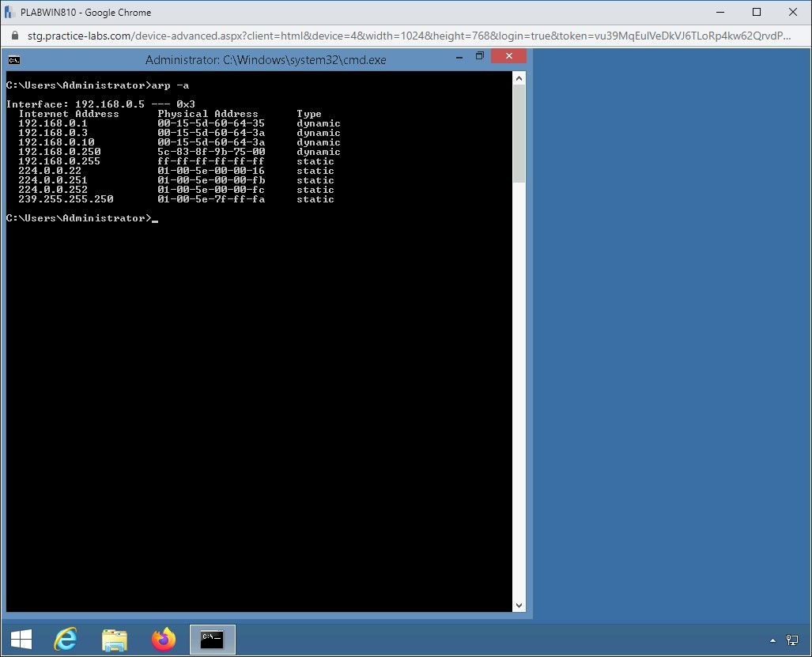This screenshot has width=812, height=657.
Task: Open File Explorer from the taskbar
Action: coord(114,639)
